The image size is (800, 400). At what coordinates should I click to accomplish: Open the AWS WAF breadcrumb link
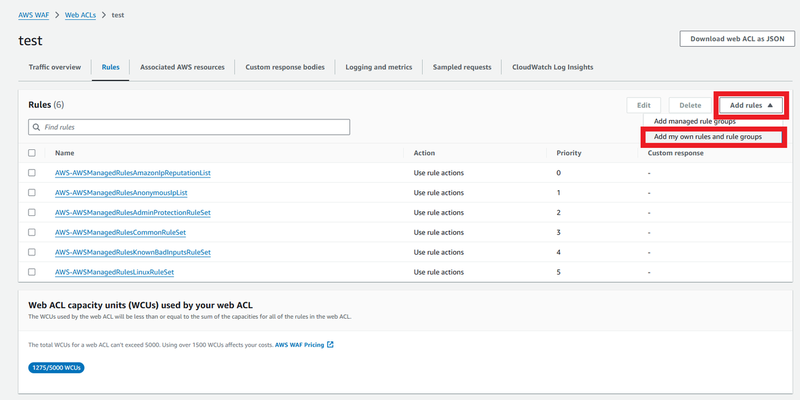coord(34,15)
